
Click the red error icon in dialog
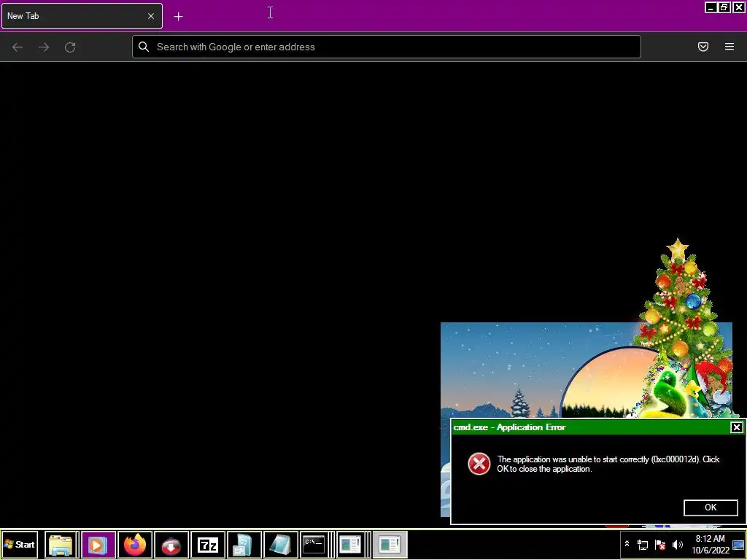[x=479, y=464]
